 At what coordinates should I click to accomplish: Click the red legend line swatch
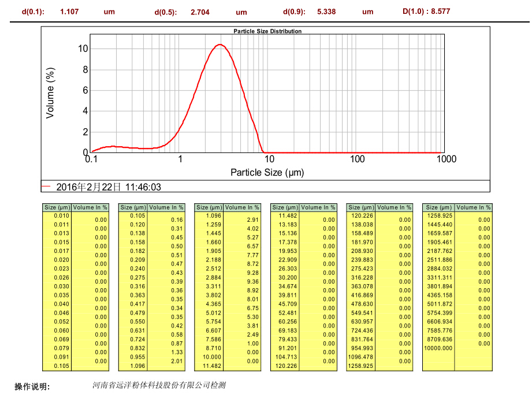[47, 187]
